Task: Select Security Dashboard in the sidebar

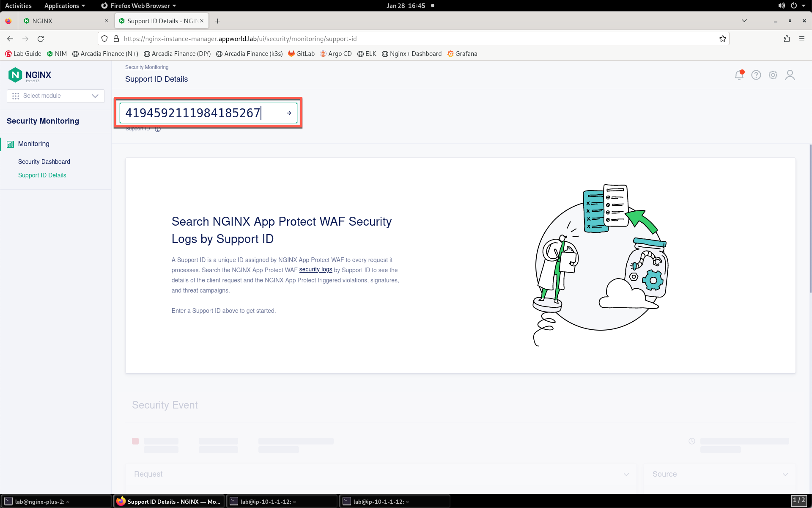Action: click(x=44, y=162)
